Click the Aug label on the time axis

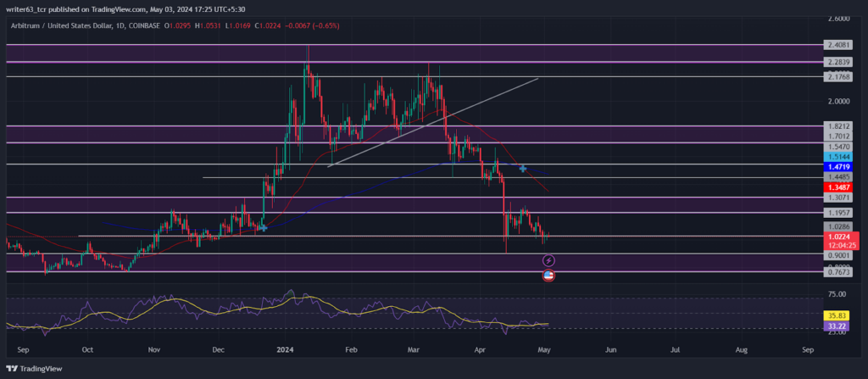point(742,350)
